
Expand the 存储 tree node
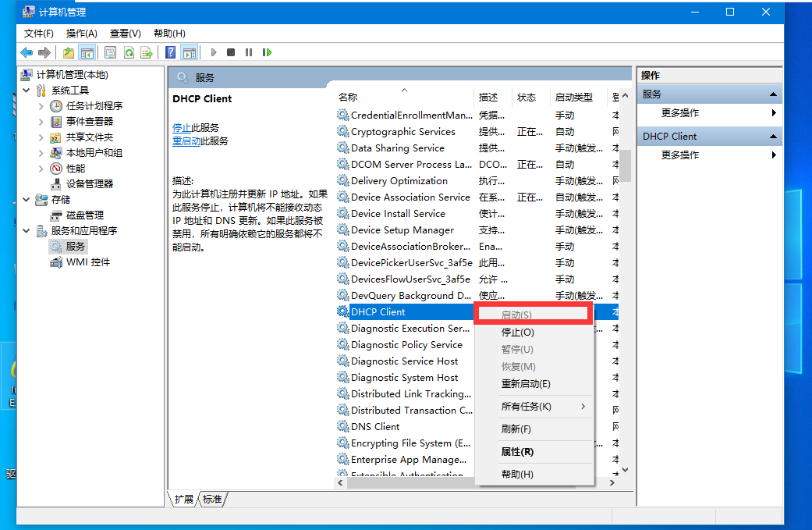click(x=25, y=199)
